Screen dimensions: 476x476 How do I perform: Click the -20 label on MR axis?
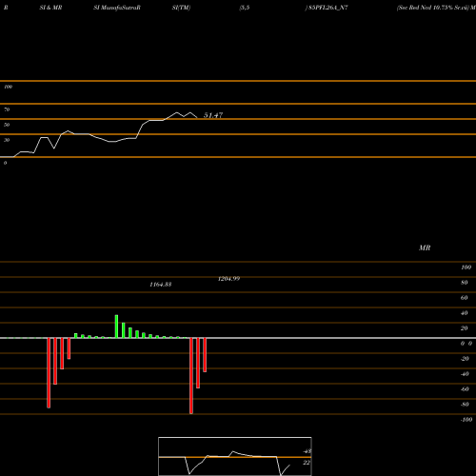[x=465, y=359]
